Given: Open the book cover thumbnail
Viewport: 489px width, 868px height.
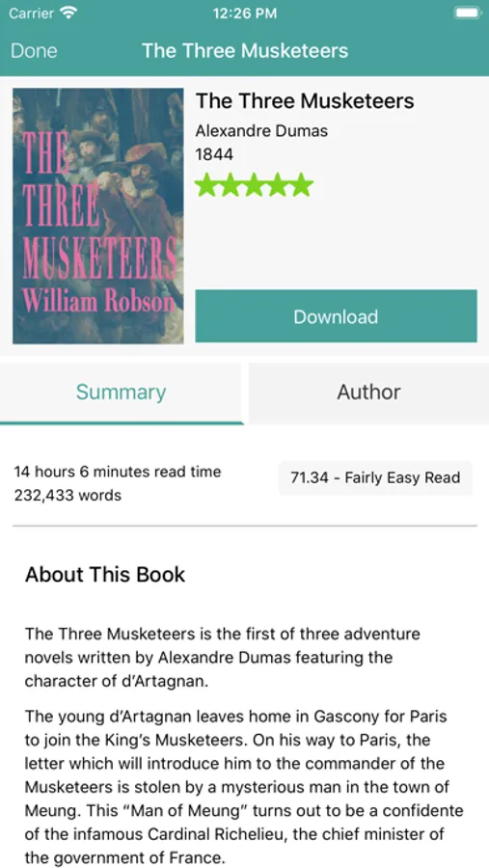Looking at the screenshot, I should [x=98, y=216].
